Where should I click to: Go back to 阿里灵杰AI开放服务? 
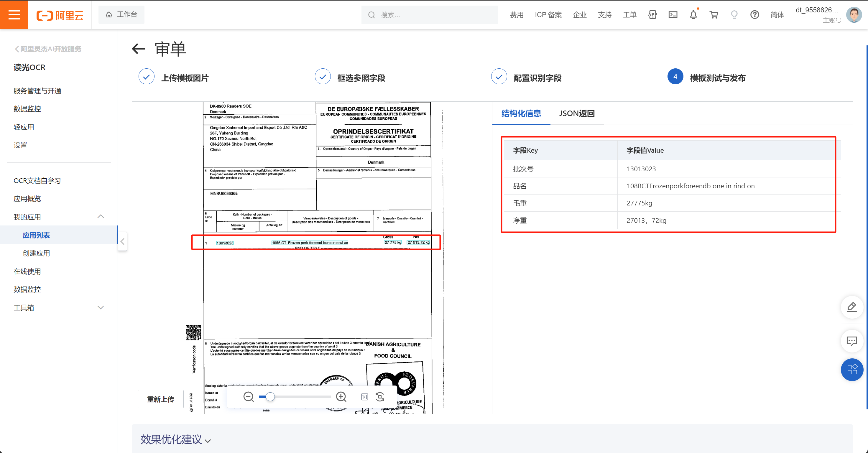(x=47, y=49)
